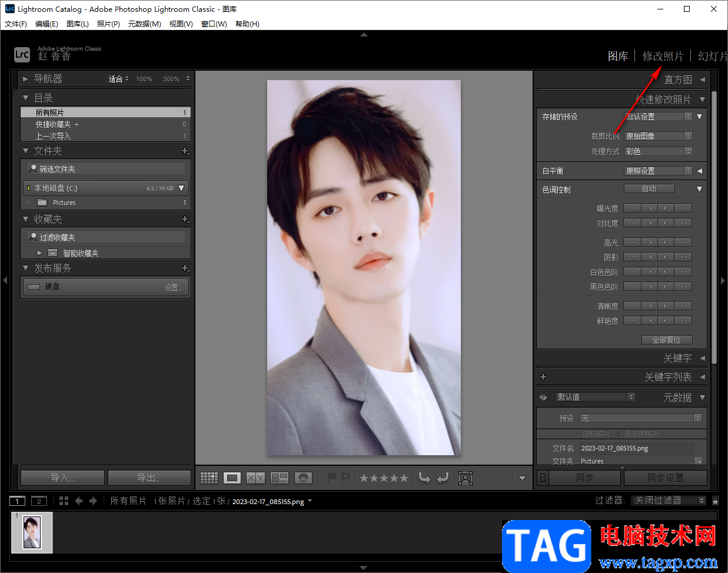Add publish service with plus icon
Screen dimensions: 728x573
[x=185, y=268]
